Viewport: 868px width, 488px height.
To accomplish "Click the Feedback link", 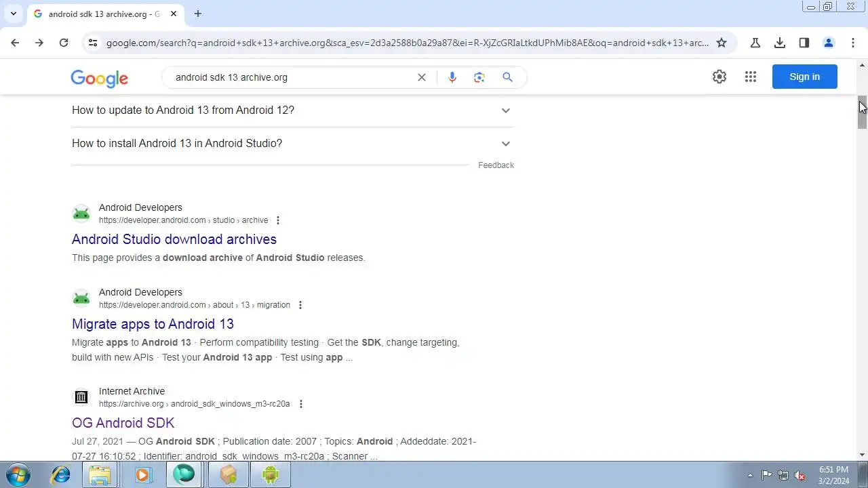I will (496, 165).
